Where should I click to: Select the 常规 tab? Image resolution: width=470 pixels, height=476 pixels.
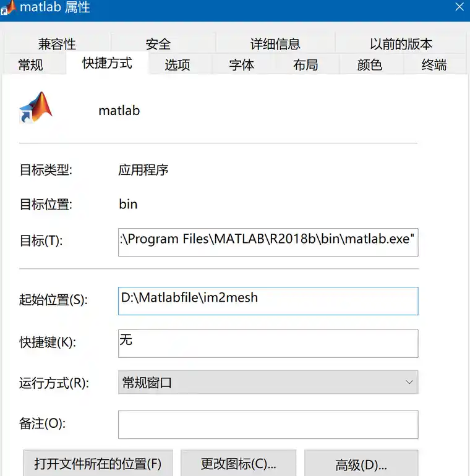pyautogui.click(x=30, y=64)
